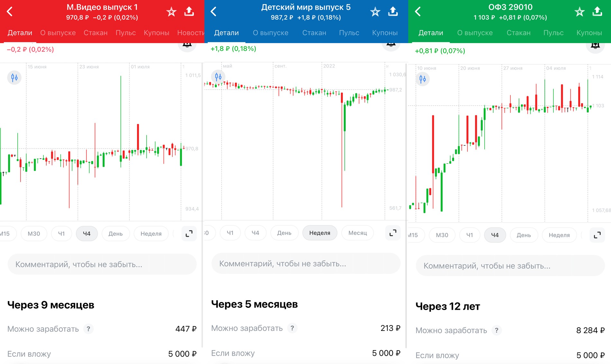Switch to Стакан tab in ОФЗ 29010
The width and height of the screenshot is (611, 364).
pyautogui.click(x=518, y=33)
